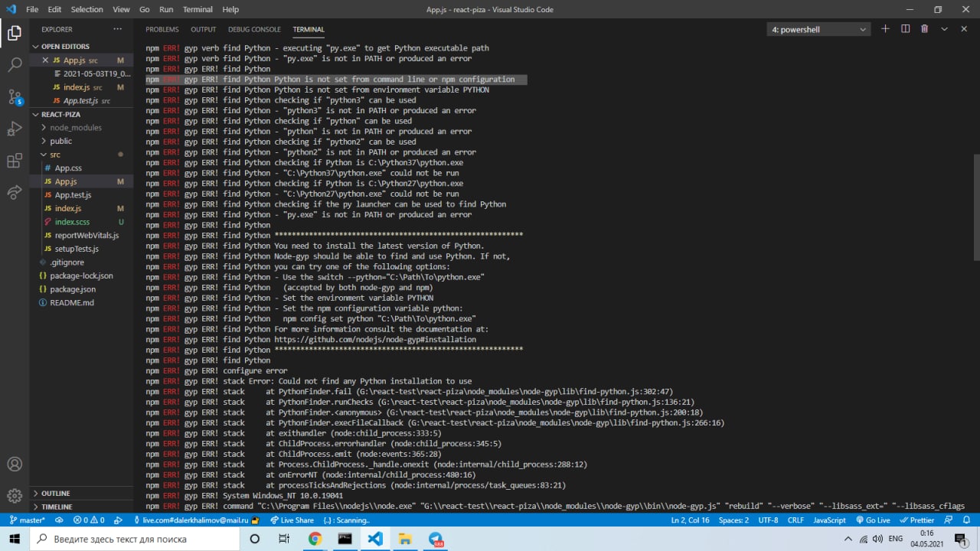Open App.test.js under the src folder

81,195
